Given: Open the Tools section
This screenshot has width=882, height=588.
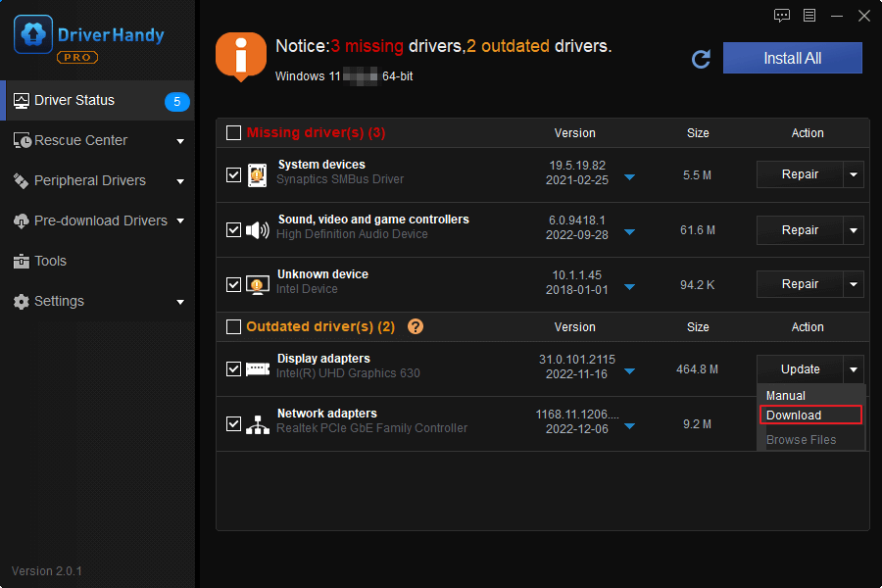Looking at the screenshot, I should pyautogui.click(x=97, y=261).
